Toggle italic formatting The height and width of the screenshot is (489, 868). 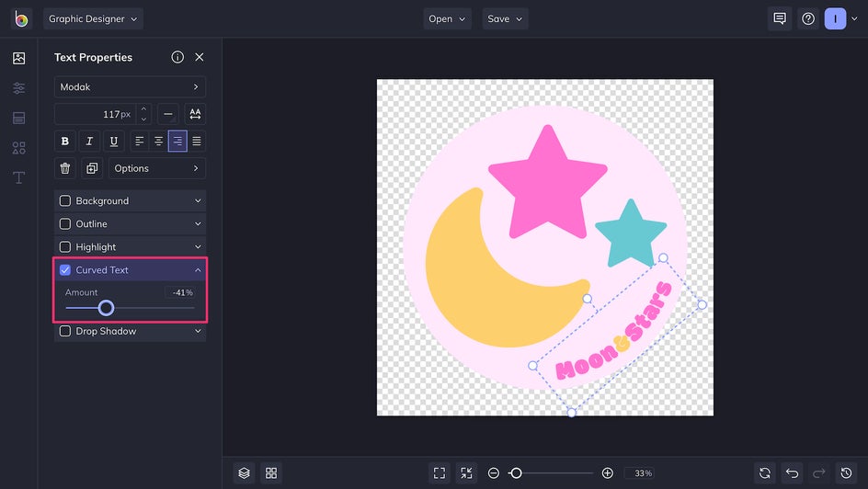coord(89,141)
